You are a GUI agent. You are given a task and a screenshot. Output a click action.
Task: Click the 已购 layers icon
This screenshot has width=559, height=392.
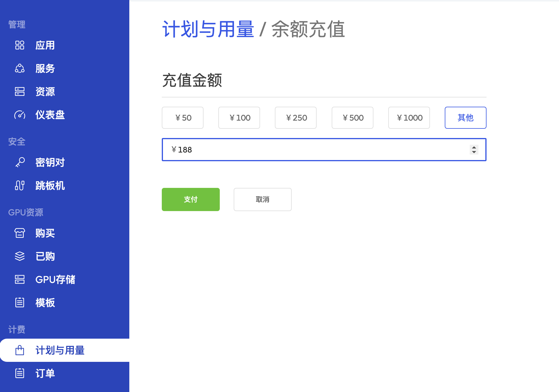pyautogui.click(x=20, y=256)
